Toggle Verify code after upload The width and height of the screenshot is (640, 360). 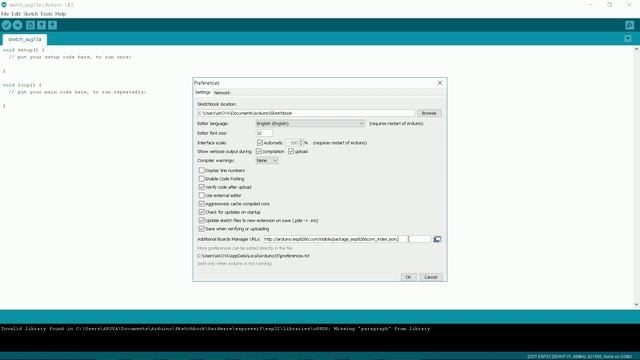202,187
